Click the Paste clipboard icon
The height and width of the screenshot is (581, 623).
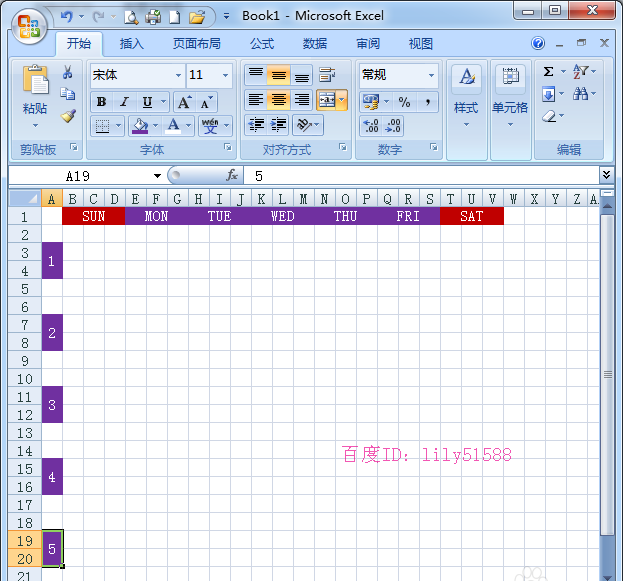point(35,79)
